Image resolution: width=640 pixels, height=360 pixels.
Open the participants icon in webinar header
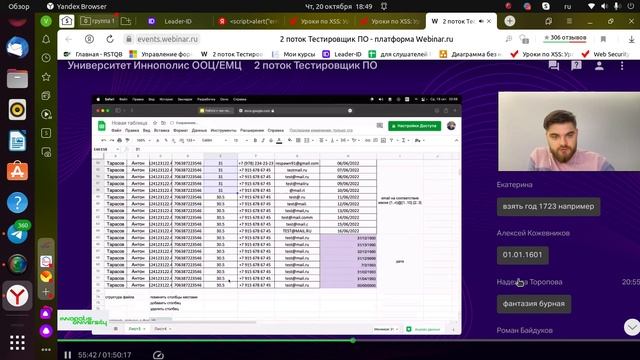click(x=599, y=65)
